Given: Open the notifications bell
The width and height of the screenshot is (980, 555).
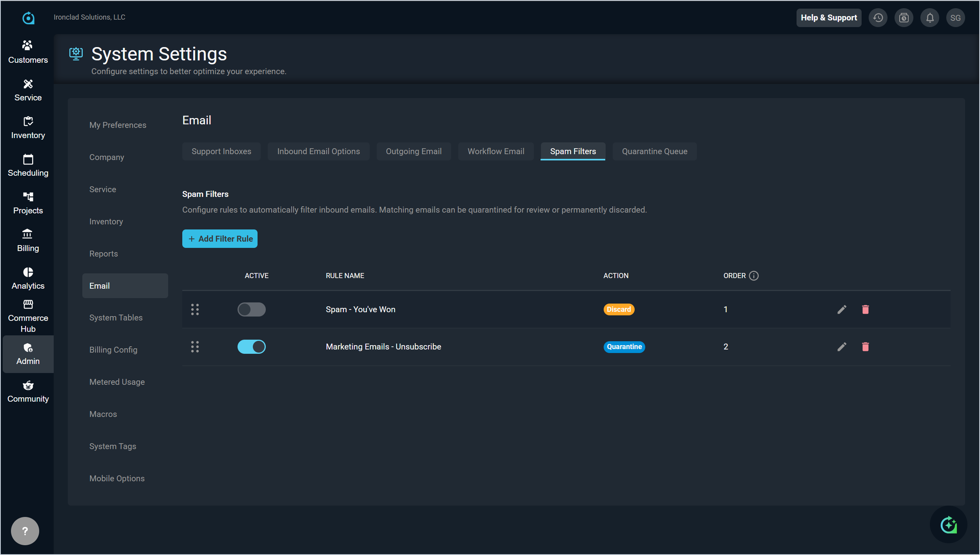Looking at the screenshot, I should pos(929,18).
